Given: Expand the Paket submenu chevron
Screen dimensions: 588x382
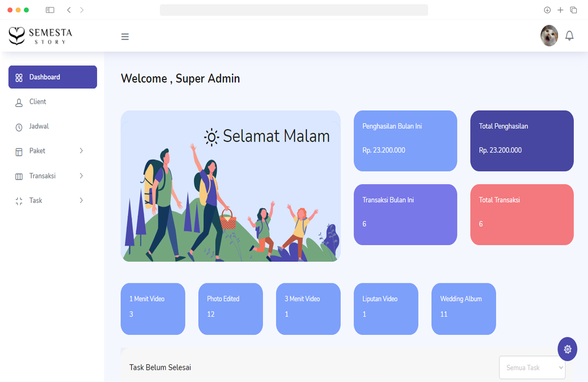Looking at the screenshot, I should [x=81, y=151].
